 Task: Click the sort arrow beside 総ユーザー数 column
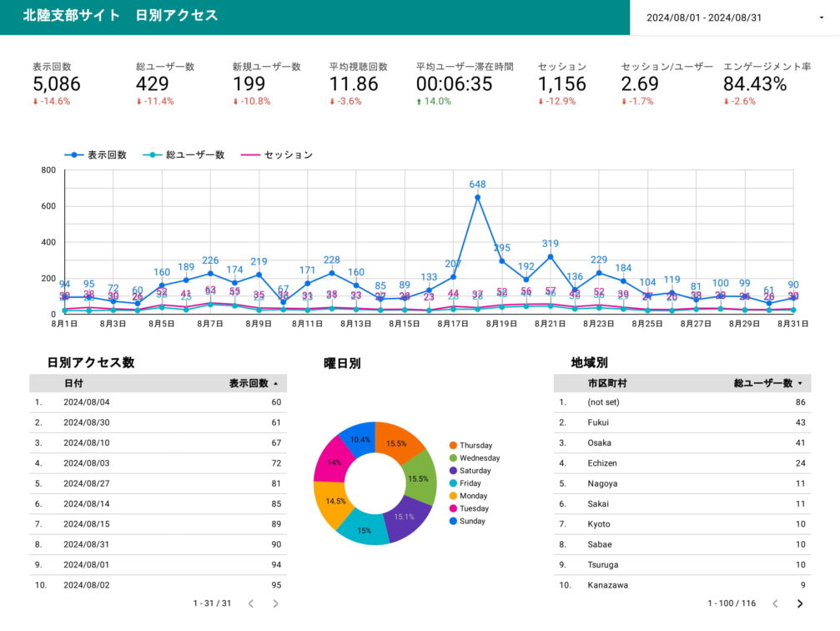point(801,384)
